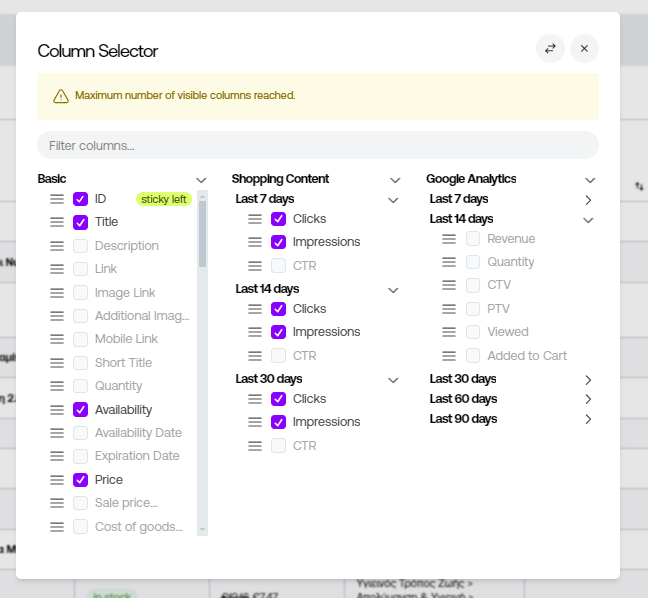Expand Google Analytics Last 7 days
The width and height of the screenshot is (648, 598).
[x=588, y=200]
